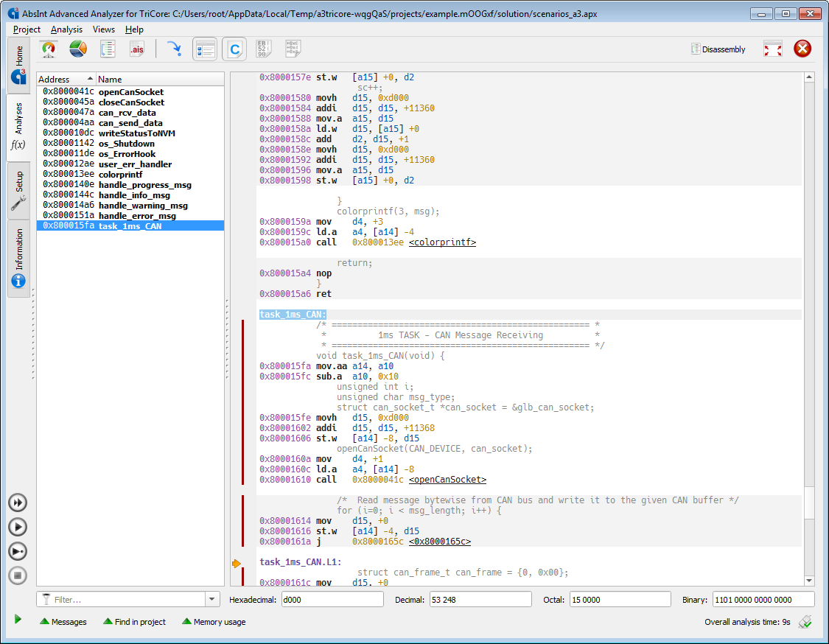829x644 pixels.
Task: Open the filter dropdown arrow
Action: pos(212,599)
